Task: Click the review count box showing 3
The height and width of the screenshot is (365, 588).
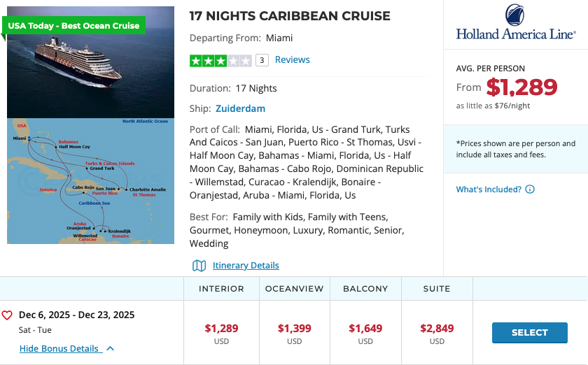Action: 262,61
